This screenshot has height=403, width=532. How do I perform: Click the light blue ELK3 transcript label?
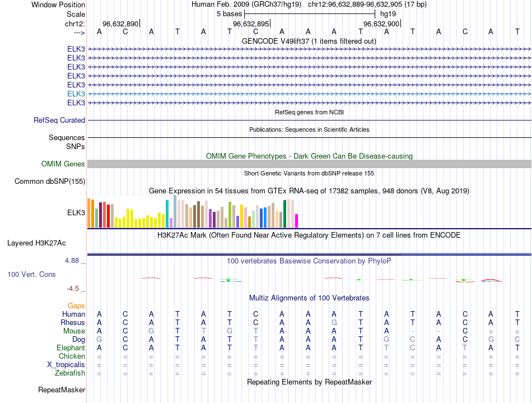tap(76, 94)
